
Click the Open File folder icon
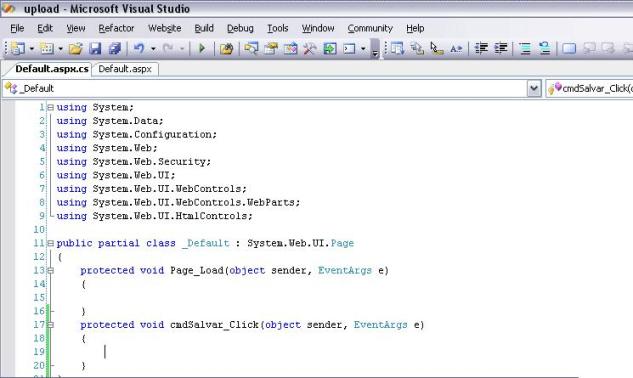(75, 49)
